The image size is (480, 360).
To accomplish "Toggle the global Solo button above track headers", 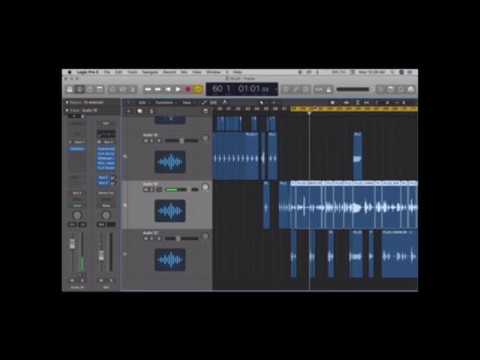I will click(151, 111).
